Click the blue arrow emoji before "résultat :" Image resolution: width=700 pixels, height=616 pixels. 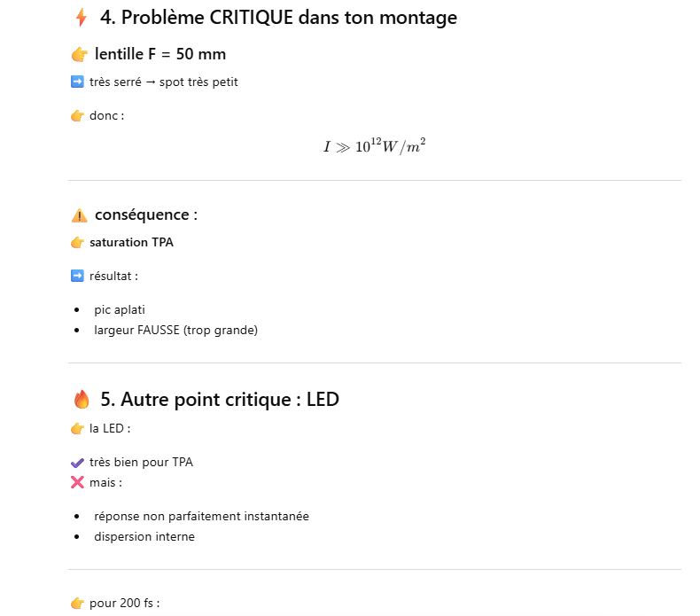click(x=77, y=276)
